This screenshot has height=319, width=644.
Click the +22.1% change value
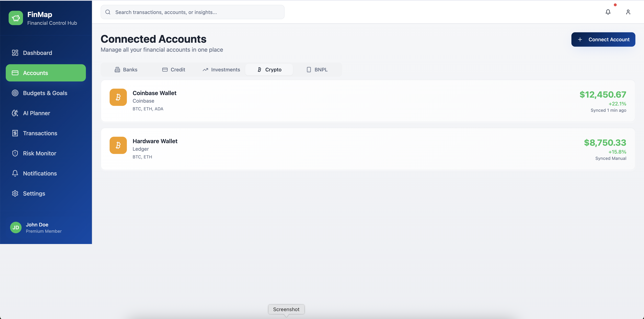coord(617,104)
